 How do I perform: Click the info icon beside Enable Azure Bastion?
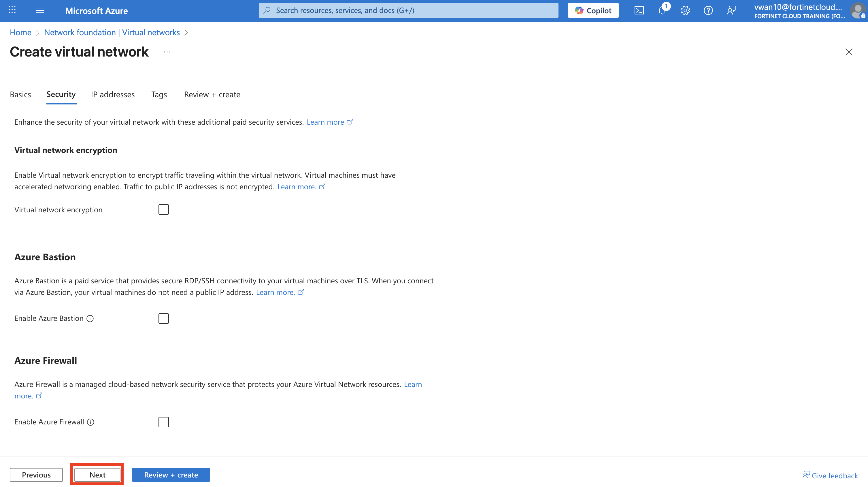coord(90,319)
